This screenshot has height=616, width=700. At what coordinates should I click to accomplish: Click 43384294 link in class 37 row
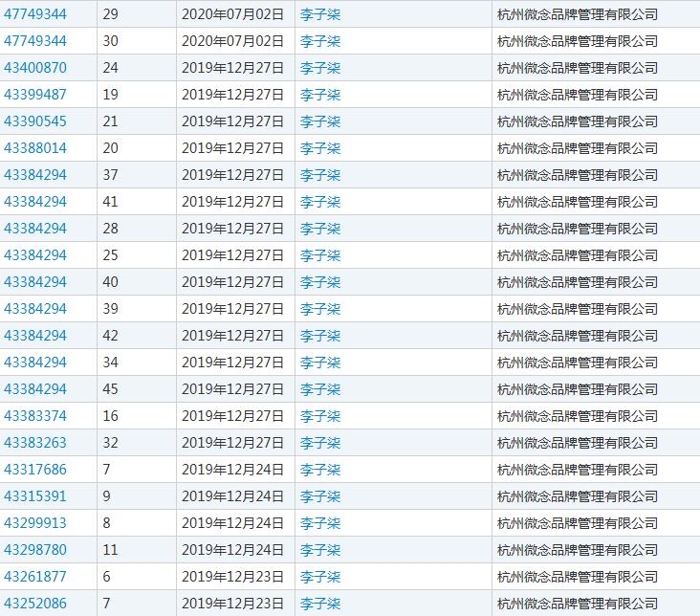[x=35, y=175]
